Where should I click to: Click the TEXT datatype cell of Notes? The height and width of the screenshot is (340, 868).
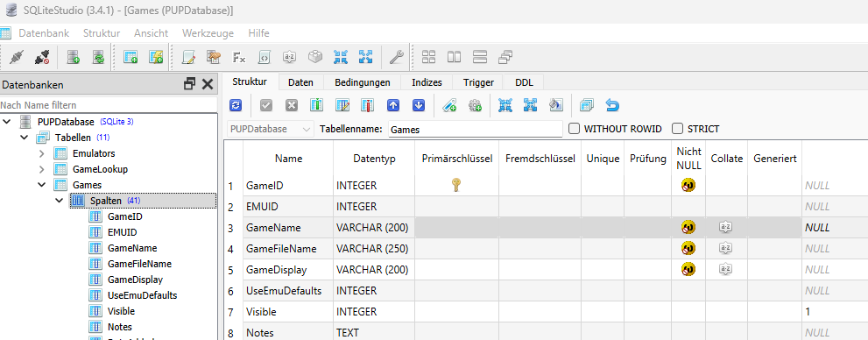(374, 333)
